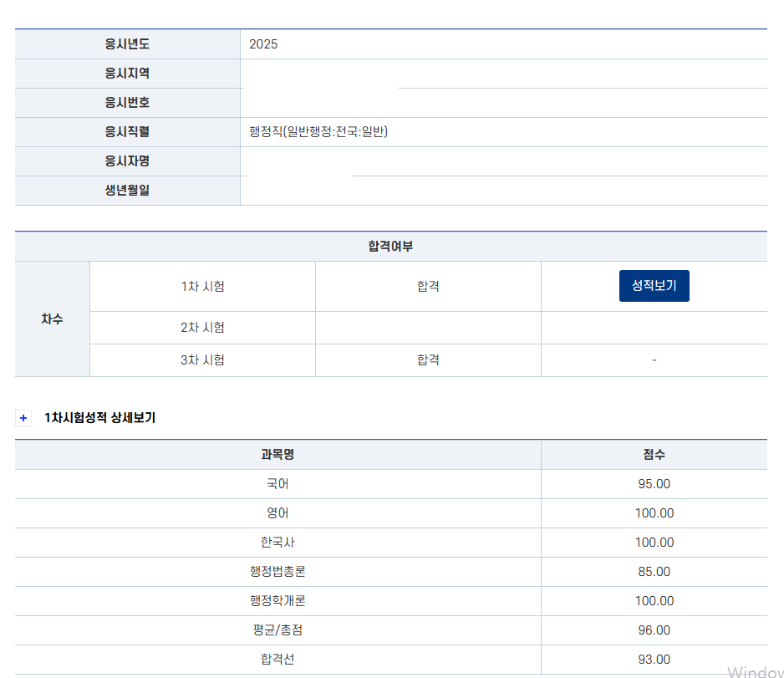Select the 응시지역 label cell
Screen dimensions: 784x678
(x=128, y=74)
